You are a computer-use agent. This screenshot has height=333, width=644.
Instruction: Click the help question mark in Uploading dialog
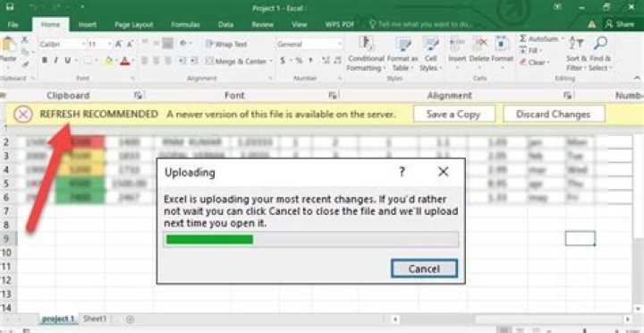[402, 172]
